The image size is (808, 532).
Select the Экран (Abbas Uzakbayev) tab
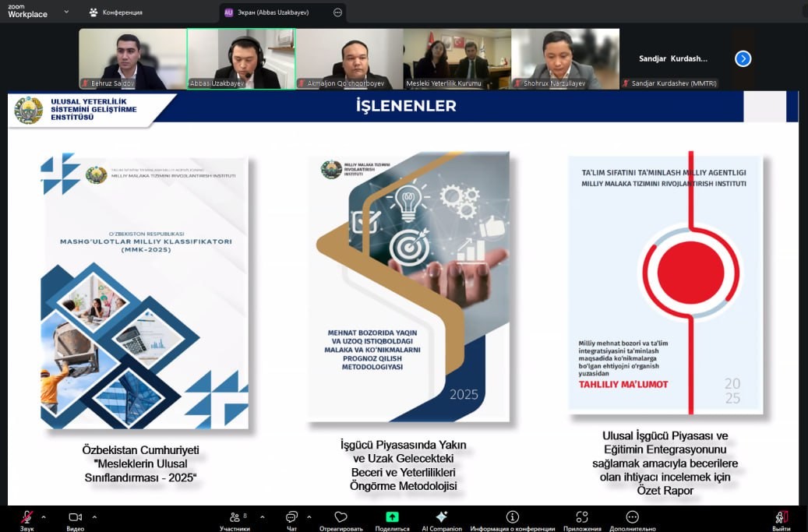pos(275,12)
